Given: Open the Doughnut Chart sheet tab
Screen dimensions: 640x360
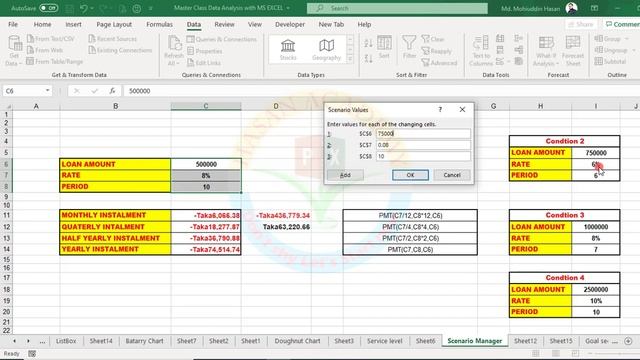Looking at the screenshot, I should [x=297, y=341].
